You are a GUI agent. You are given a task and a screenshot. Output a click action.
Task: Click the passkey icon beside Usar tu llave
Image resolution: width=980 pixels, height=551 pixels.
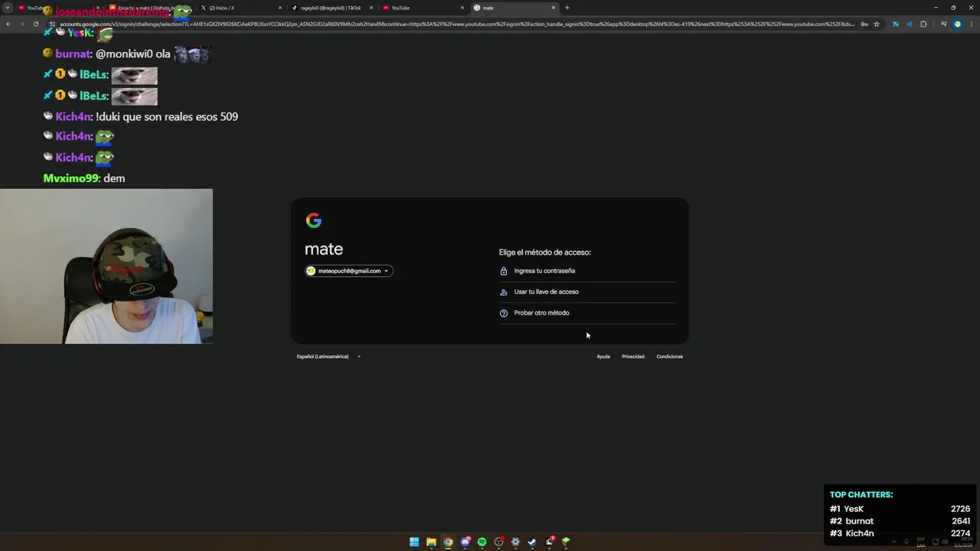click(504, 292)
